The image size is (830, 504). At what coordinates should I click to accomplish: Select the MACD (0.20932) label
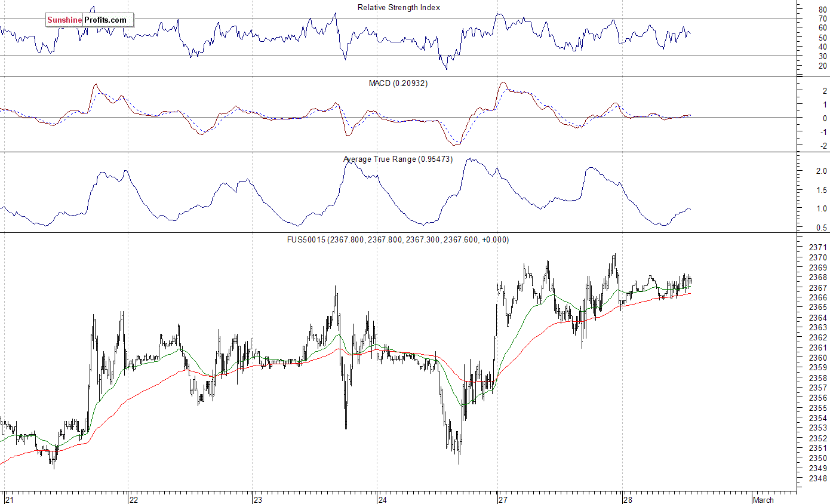398,83
